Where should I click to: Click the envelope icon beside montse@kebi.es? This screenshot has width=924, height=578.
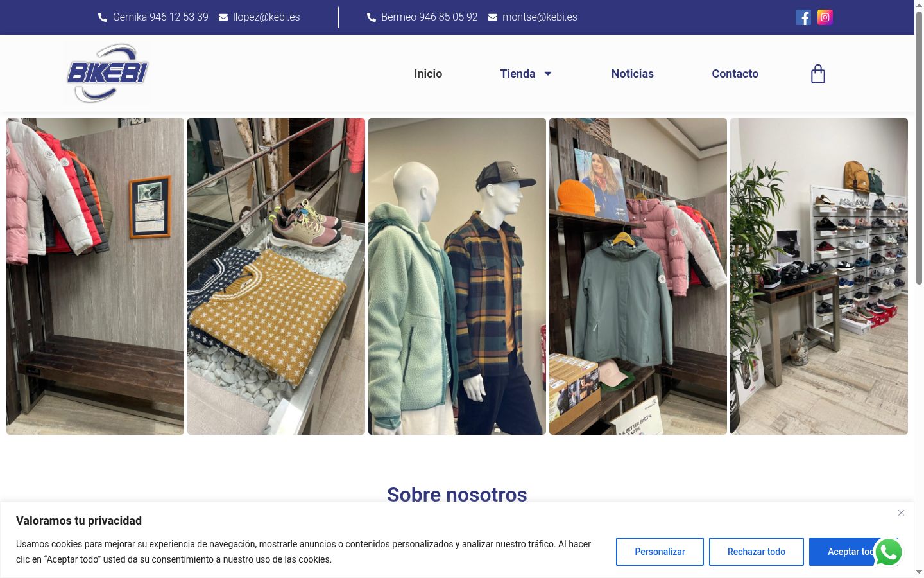[x=493, y=17]
